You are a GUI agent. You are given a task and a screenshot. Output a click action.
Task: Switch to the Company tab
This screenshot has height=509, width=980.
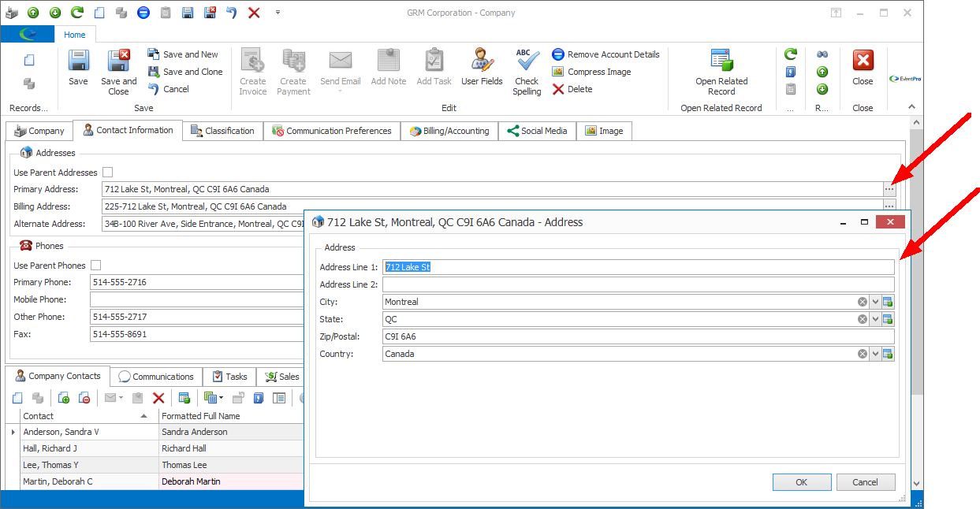[x=39, y=131]
